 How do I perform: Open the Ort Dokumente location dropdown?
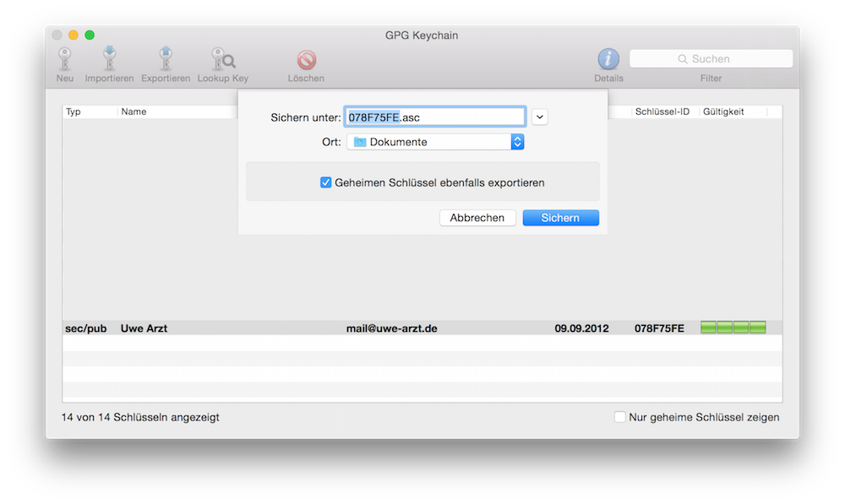pyautogui.click(x=435, y=142)
